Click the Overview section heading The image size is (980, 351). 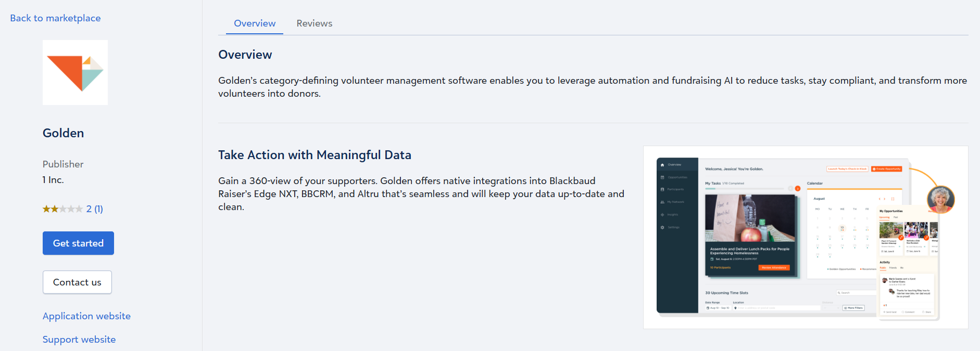[x=245, y=55]
